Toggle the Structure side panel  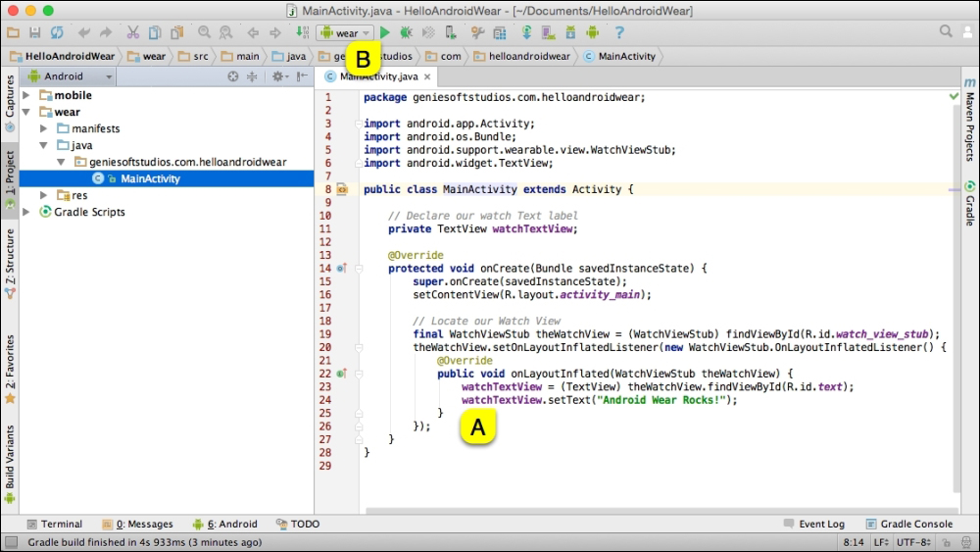(x=10, y=263)
